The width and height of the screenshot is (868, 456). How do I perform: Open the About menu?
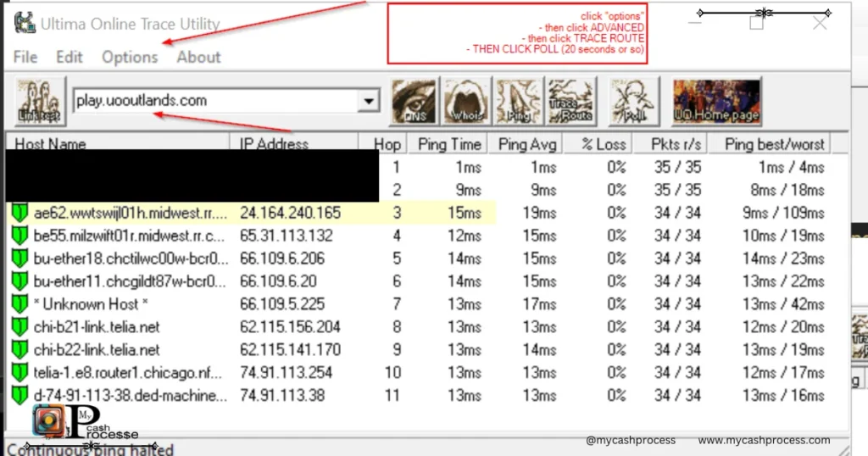coord(198,57)
